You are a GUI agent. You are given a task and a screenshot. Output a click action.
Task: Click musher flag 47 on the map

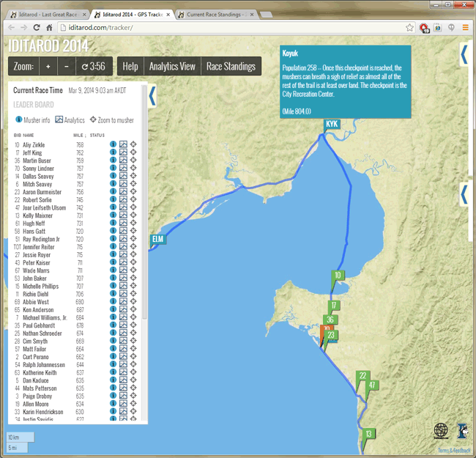(372, 385)
